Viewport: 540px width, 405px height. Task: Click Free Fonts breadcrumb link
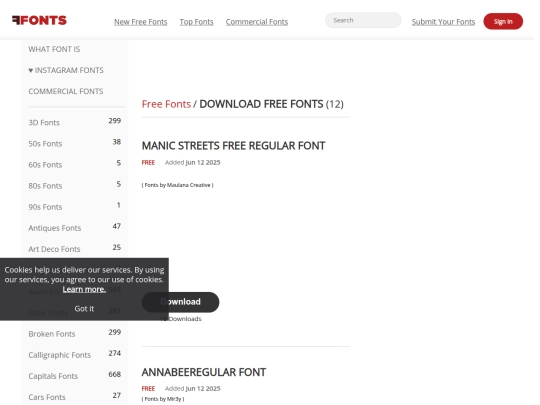[166, 104]
